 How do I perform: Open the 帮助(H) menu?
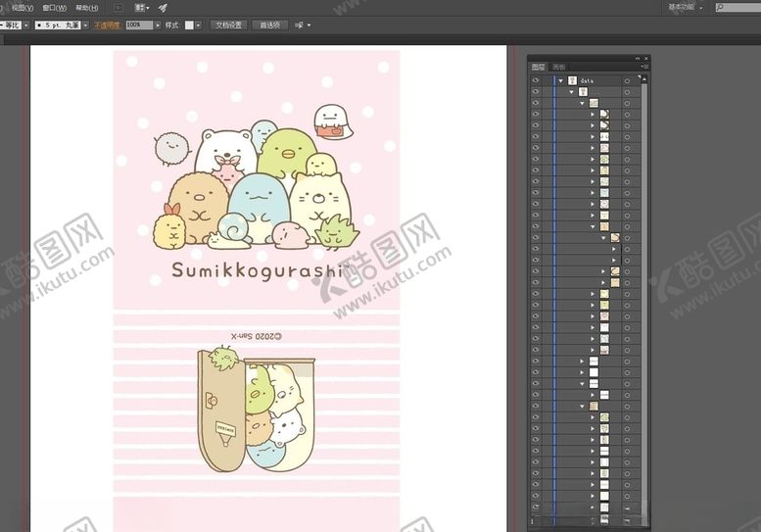click(87, 8)
